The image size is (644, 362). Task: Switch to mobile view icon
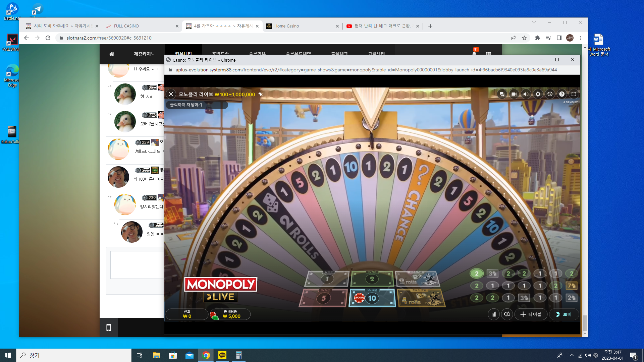pos(109,327)
